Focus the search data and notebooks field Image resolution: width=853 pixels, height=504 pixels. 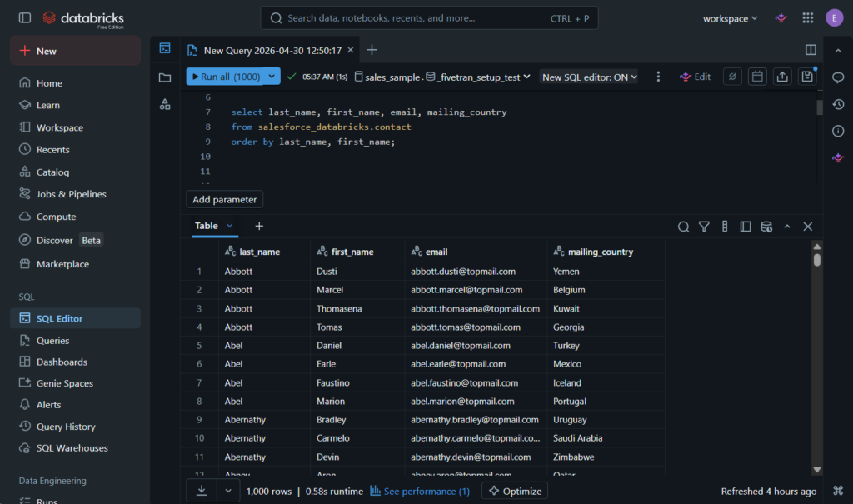[x=429, y=18]
